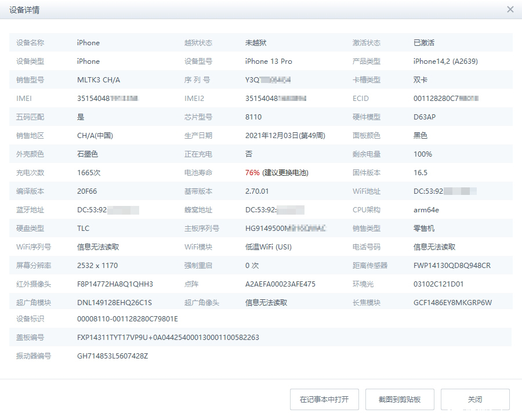Image resolution: width=522 pixels, height=420 pixels.
Task: Click the 零售机 sales type value
Action: [424, 229]
